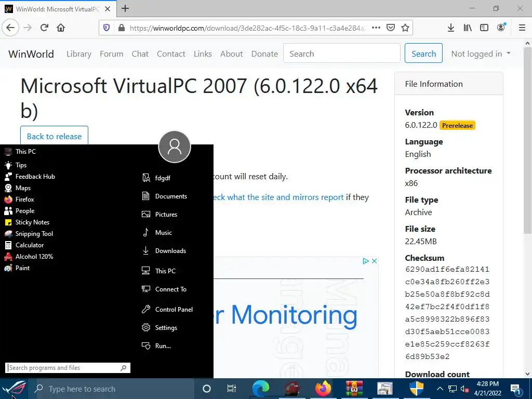Viewport: 532px width, 399px height.
Task: Click the muted volume tray icon
Action: 464,389
